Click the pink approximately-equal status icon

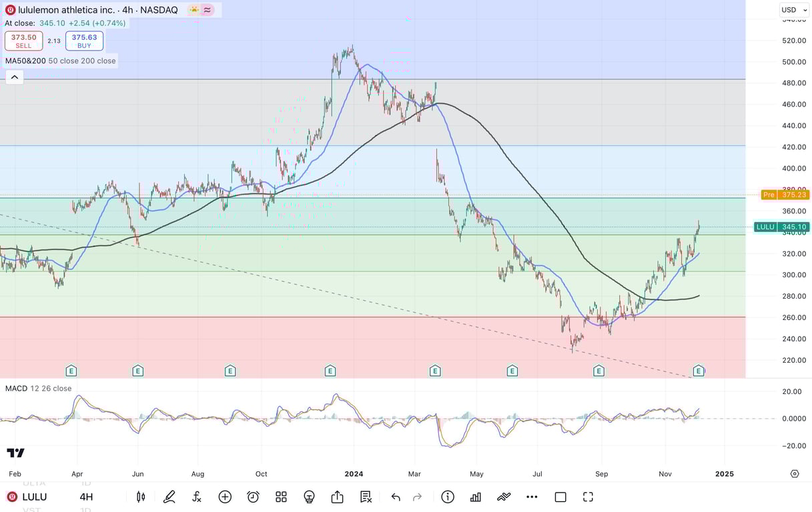pyautogui.click(x=208, y=10)
